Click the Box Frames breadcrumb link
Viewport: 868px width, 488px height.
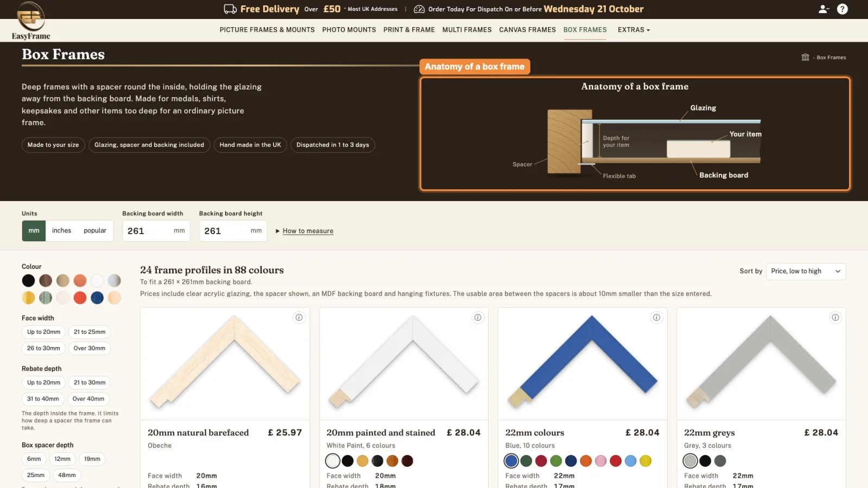click(831, 57)
